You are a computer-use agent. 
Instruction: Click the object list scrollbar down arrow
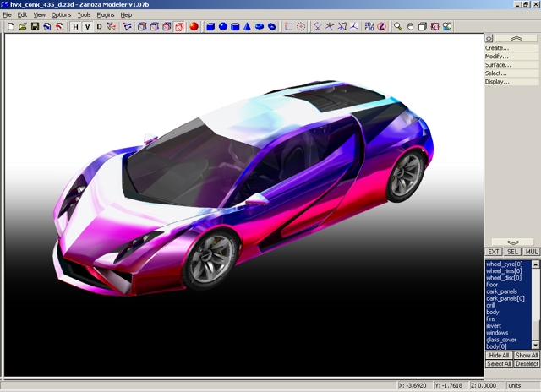point(536,345)
